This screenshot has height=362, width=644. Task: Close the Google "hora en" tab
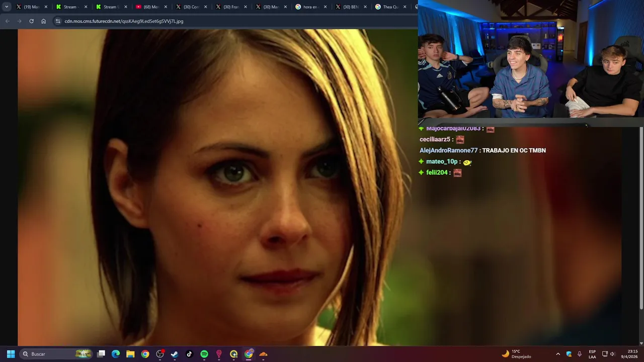click(326, 7)
